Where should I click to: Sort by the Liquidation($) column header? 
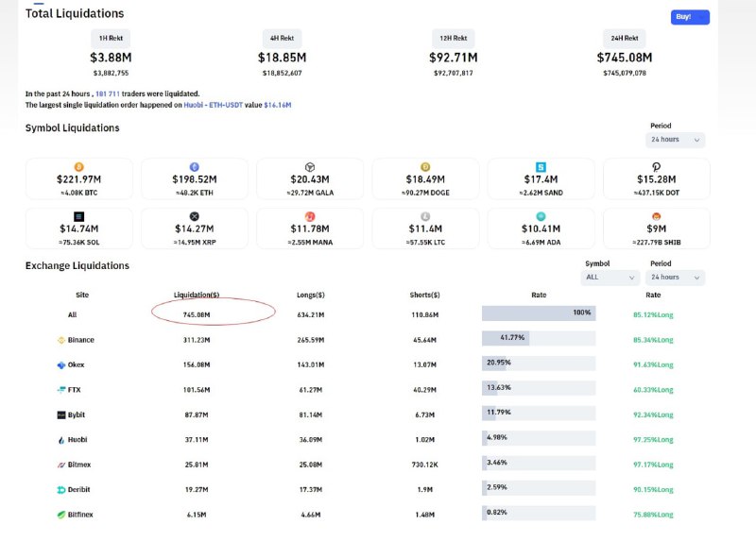[197, 295]
